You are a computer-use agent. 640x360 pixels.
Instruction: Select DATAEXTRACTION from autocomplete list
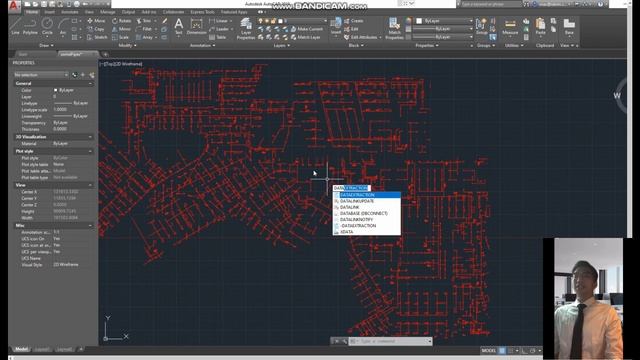pyautogui.click(x=367, y=195)
